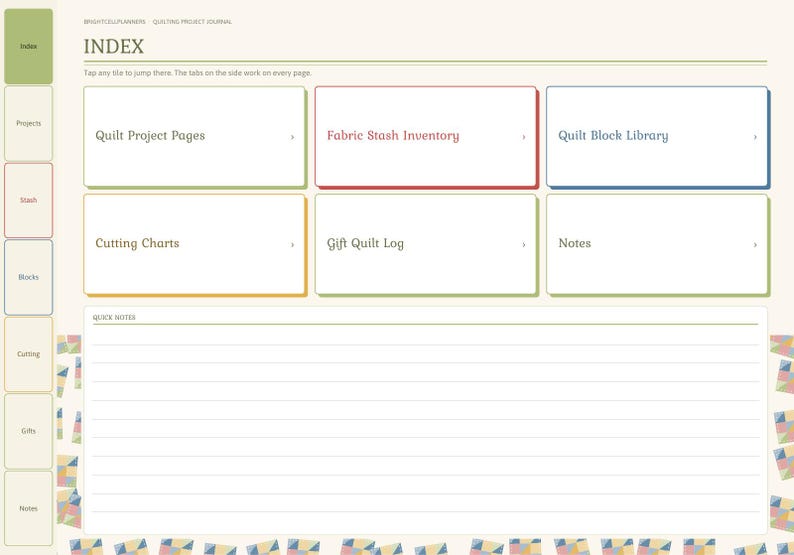
Task: Click into the Quick Notes lined writing area
Action: (425, 428)
